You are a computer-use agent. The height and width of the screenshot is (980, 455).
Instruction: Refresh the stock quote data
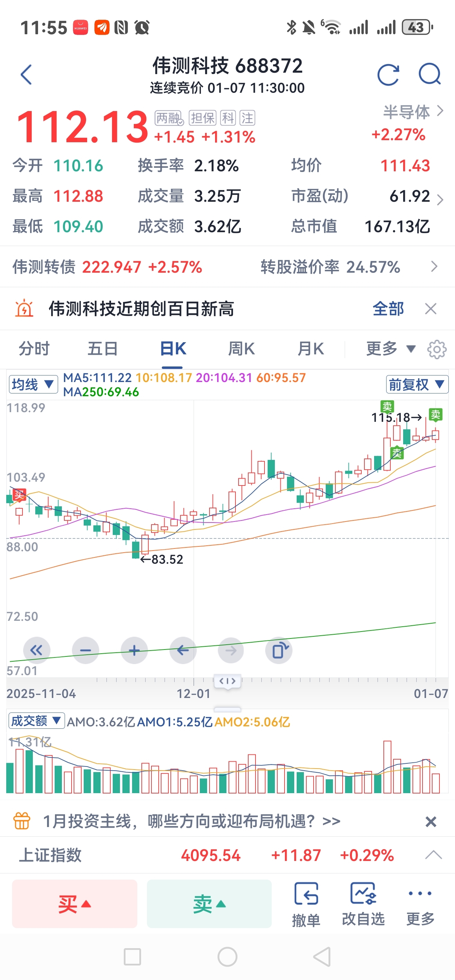388,74
